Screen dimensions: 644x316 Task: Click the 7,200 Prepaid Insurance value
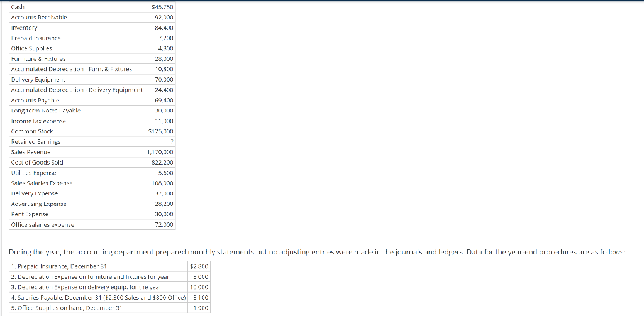coord(166,38)
